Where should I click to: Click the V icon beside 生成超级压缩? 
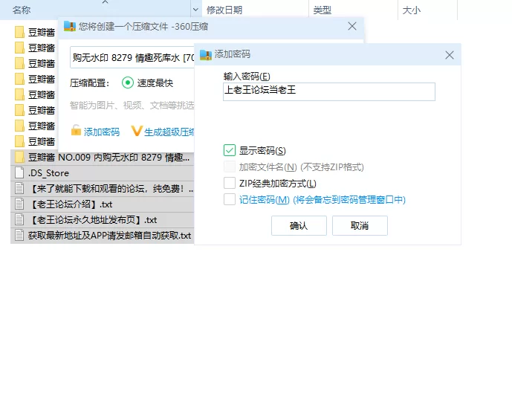tap(137, 131)
